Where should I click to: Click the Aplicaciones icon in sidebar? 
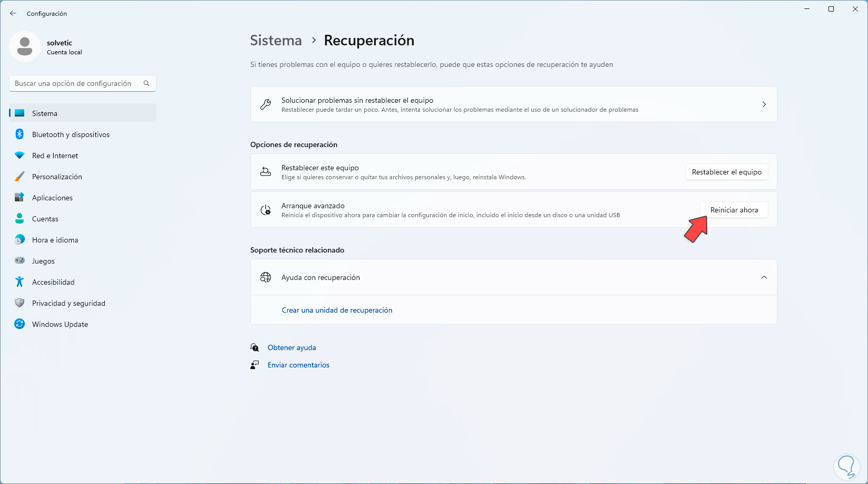coord(19,198)
